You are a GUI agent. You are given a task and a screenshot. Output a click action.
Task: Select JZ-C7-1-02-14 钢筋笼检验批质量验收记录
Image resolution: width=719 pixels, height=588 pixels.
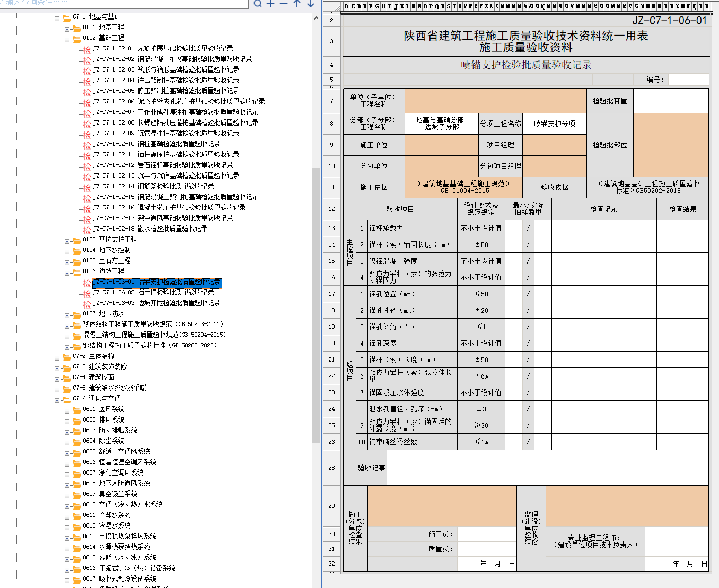tap(153, 186)
